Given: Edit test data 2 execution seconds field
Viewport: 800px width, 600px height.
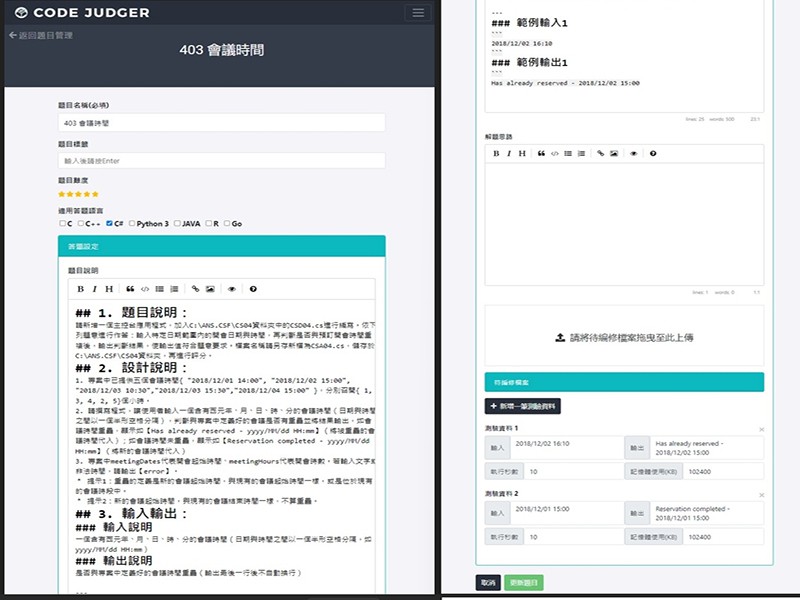Looking at the screenshot, I should 573,537.
